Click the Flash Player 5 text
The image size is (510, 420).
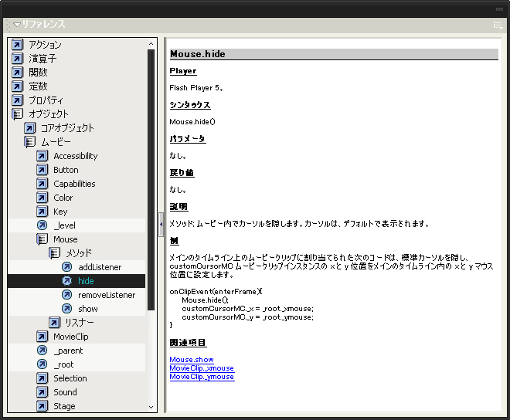(196, 88)
